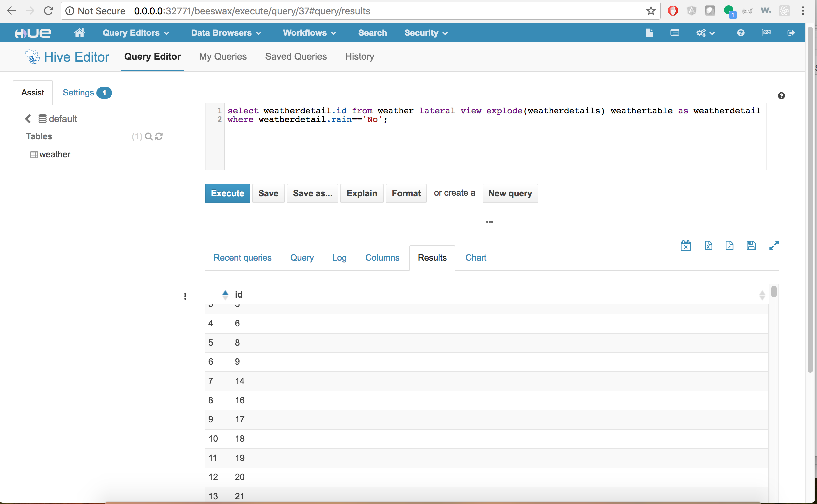Click the Hive Editor bee logo

point(33,57)
